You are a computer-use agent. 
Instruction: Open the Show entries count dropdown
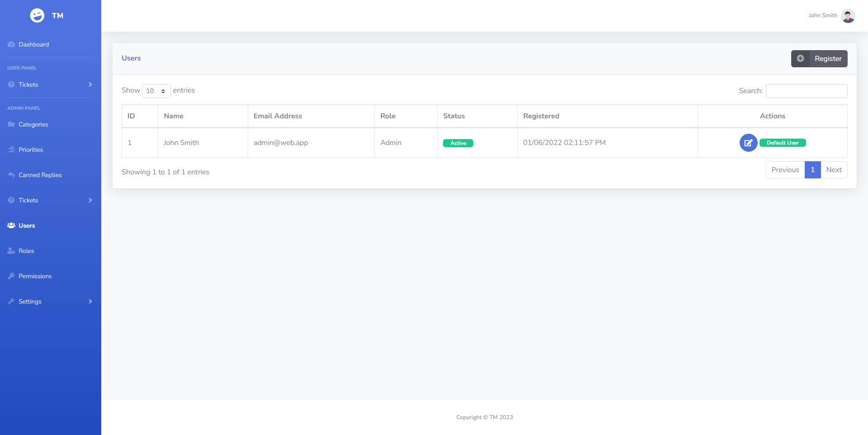click(156, 91)
